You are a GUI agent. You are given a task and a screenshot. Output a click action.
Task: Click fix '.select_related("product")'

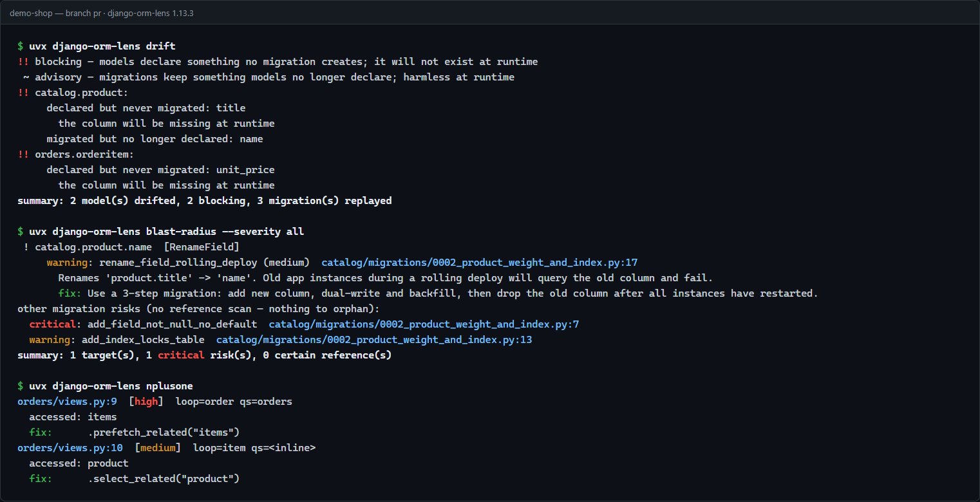tap(164, 479)
